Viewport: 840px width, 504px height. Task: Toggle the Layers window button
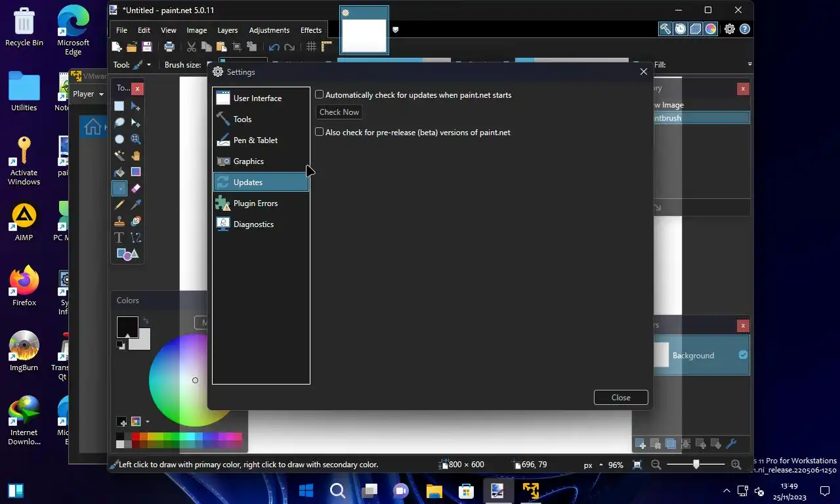[x=696, y=29]
